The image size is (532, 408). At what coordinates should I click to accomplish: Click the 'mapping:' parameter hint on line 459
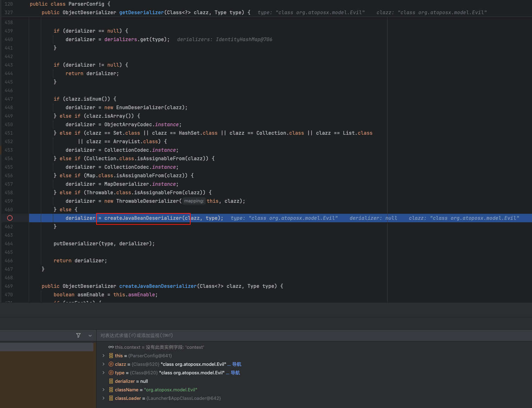point(194,201)
